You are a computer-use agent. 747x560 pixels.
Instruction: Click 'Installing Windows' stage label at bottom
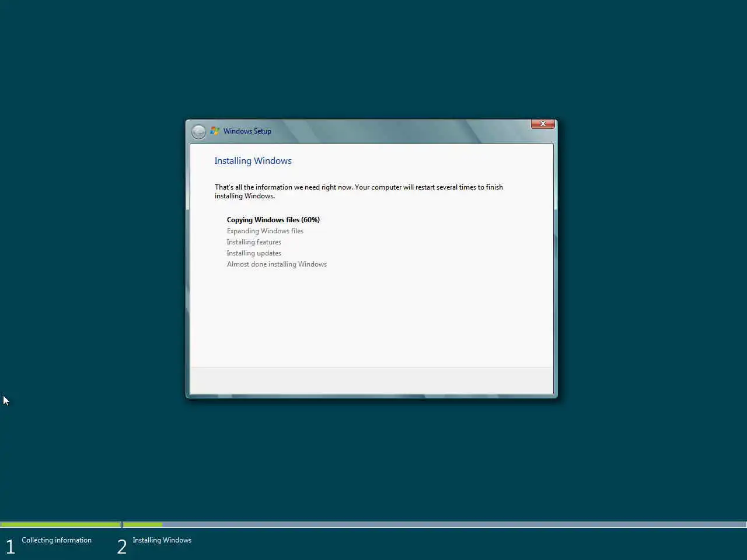tap(162, 540)
